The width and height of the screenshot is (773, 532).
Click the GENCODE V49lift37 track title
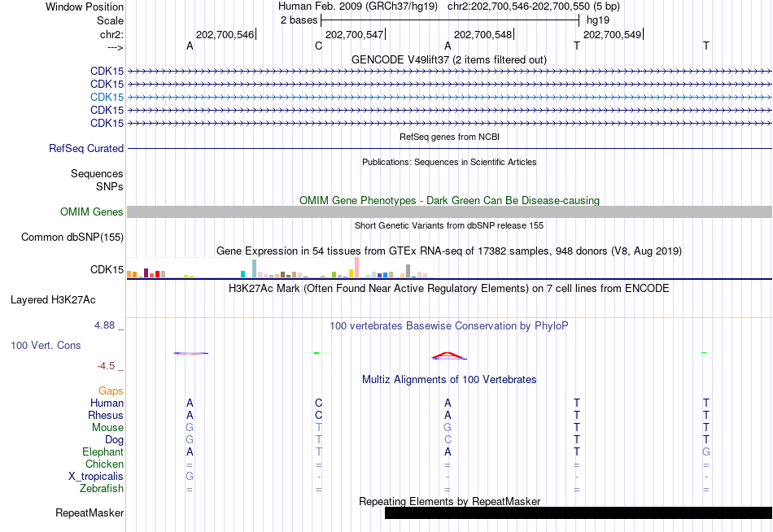[448, 59]
